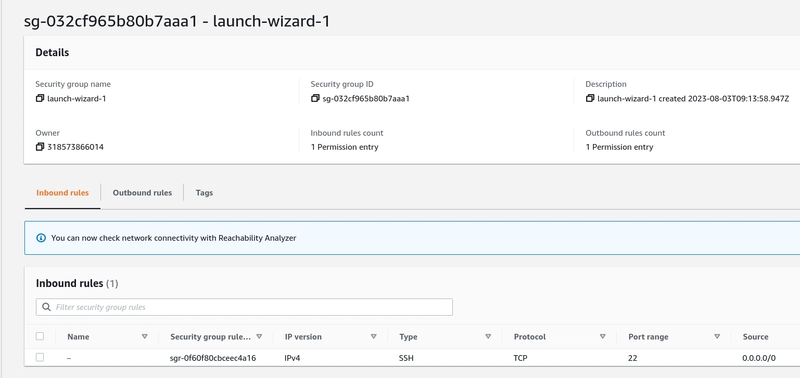Screen dimensions: 800x378
Task: Switch to the Outbound rules tab
Action: [142, 193]
